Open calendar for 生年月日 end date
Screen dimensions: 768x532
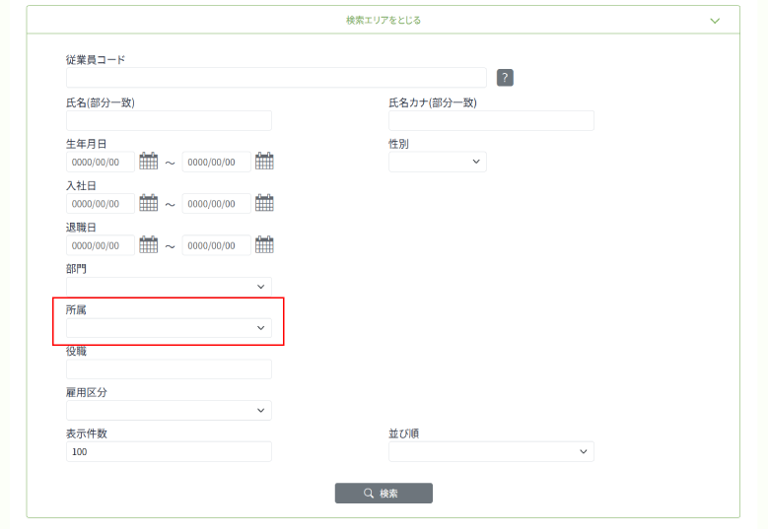264,162
